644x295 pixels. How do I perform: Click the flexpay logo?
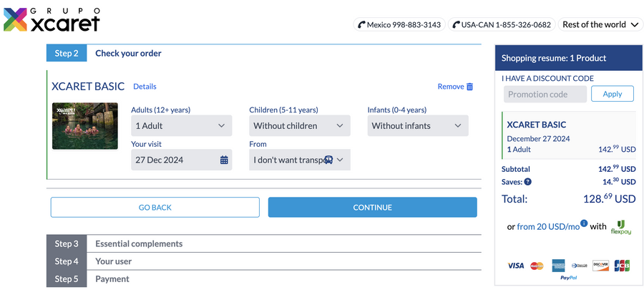[x=620, y=227]
